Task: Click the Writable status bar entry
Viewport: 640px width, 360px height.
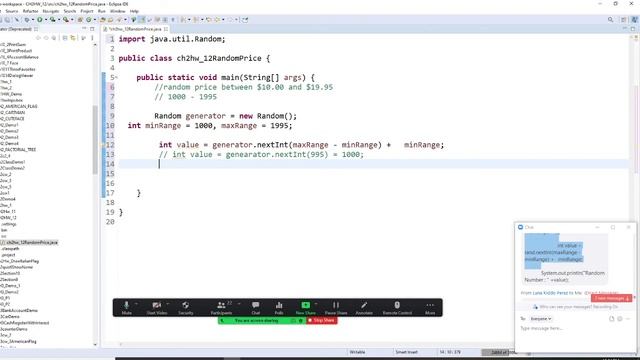Action: click(357, 352)
